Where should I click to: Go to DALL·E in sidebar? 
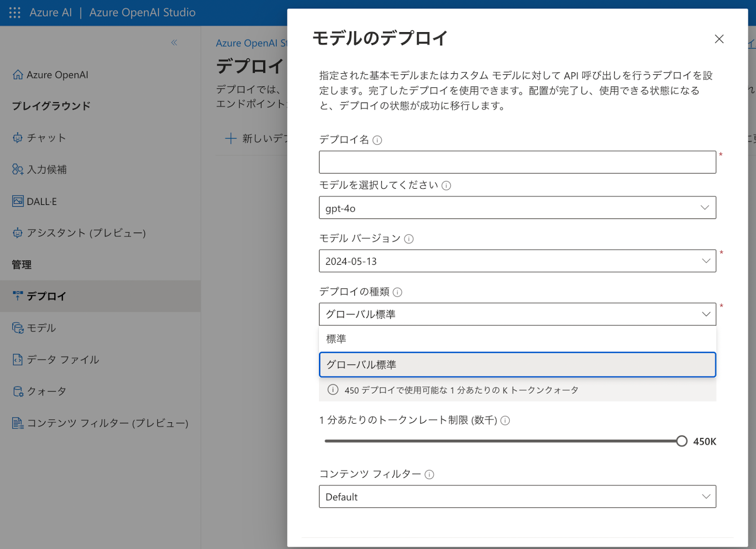tap(42, 201)
